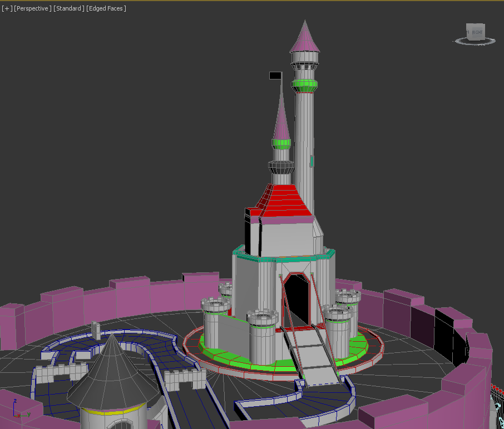Viewport: 504px width, 429px height.
Task: Click the yellow band on the foreground tower
Action: [x=117, y=411]
